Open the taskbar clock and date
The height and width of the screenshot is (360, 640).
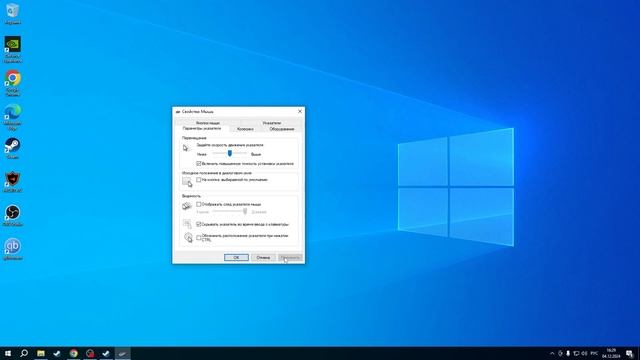611,353
